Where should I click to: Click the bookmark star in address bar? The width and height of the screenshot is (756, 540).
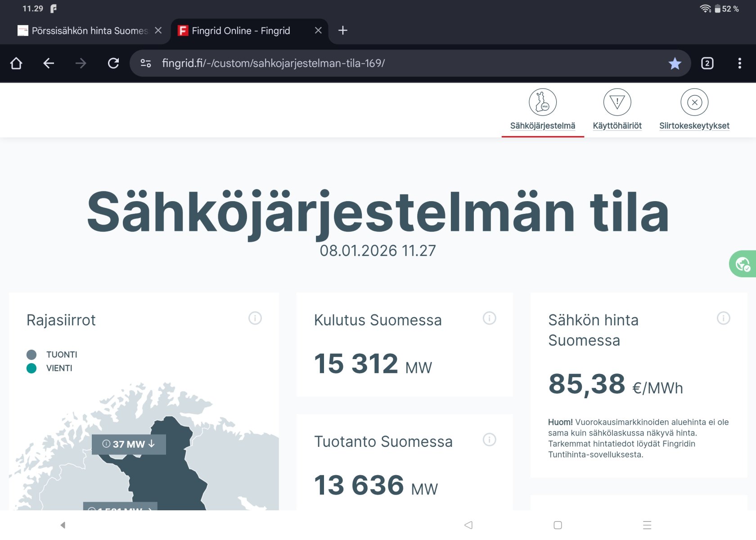[x=675, y=63]
